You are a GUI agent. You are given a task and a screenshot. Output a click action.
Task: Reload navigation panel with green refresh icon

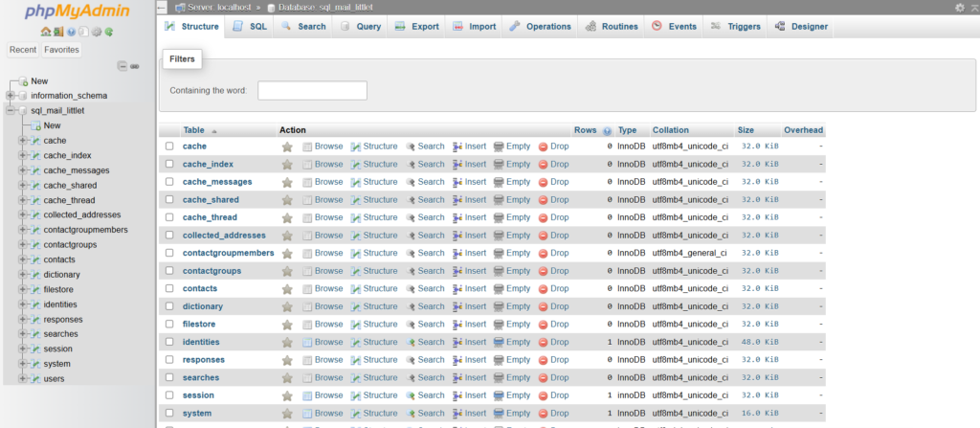[x=109, y=32]
